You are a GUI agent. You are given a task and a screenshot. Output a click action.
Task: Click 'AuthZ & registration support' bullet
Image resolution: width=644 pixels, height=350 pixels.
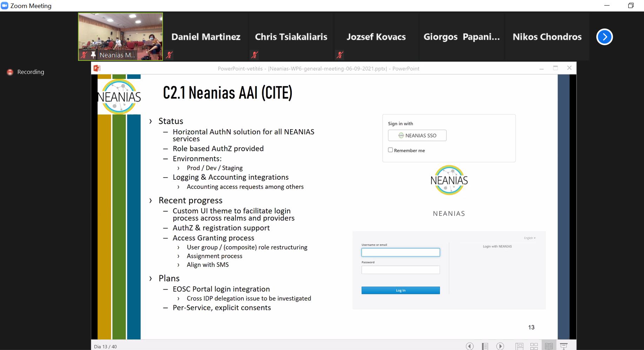click(x=221, y=228)
